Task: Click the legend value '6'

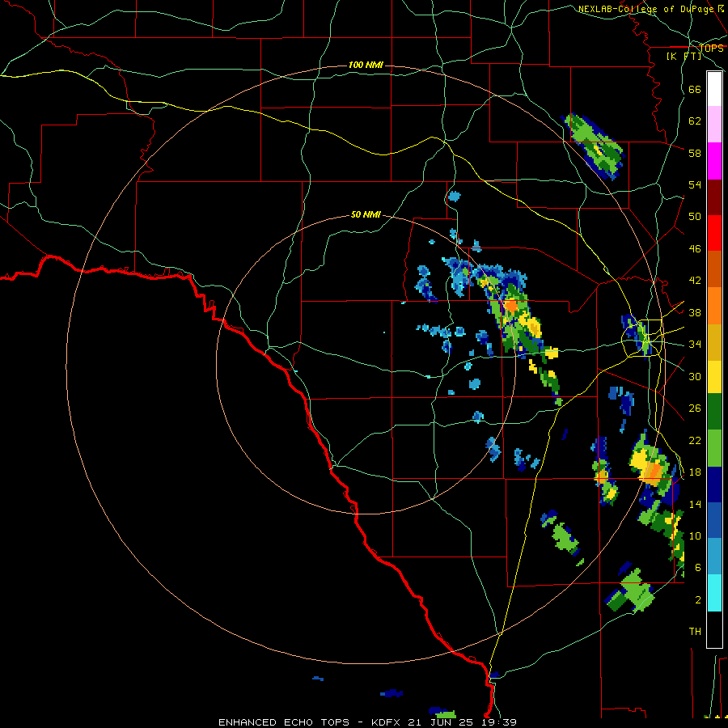Action: click(x=698, y=568)
